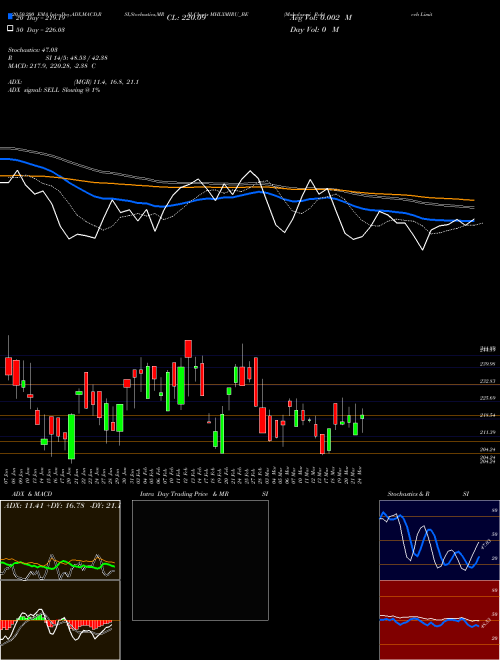Click the ADX: 11.41 +DY: 16.78 header text
This screenshot has width=500, height=660.
tap(62, 505)
